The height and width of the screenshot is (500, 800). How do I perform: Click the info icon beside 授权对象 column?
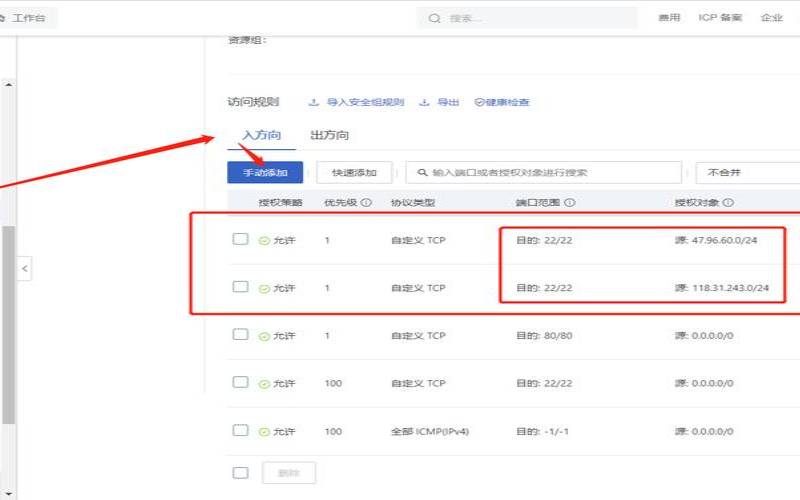pos(728,203)
